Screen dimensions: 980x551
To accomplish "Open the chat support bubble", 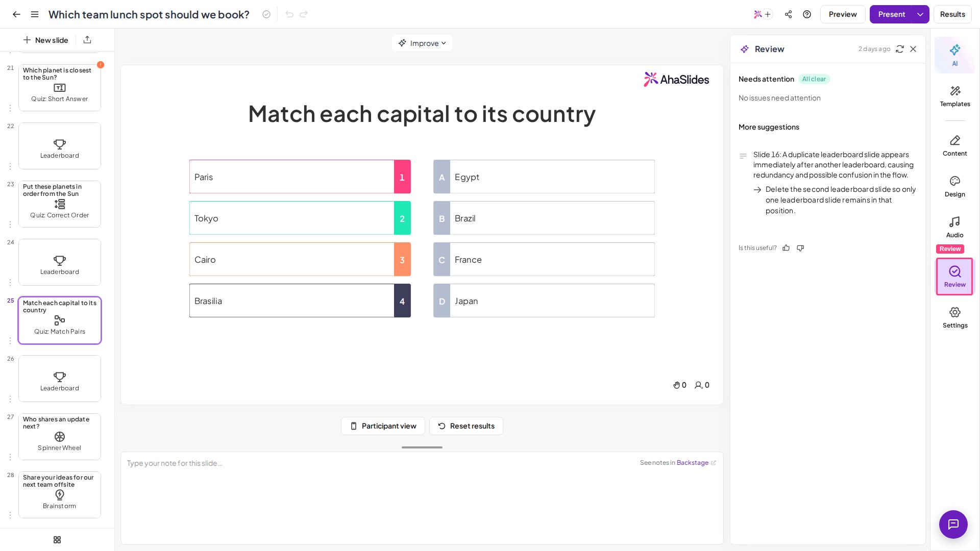I will point(953,524).
